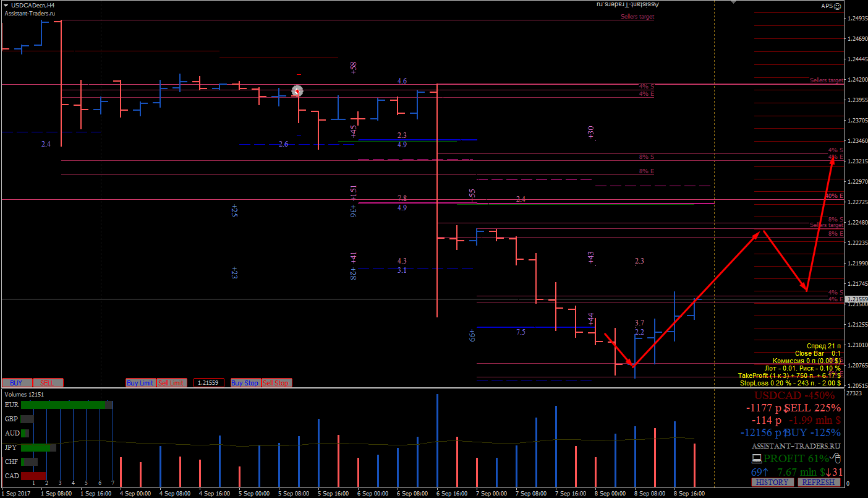
Task: Click the 6 Sep 16:00 time axis label
Action: pyautogui.click(x=452, y=493)
